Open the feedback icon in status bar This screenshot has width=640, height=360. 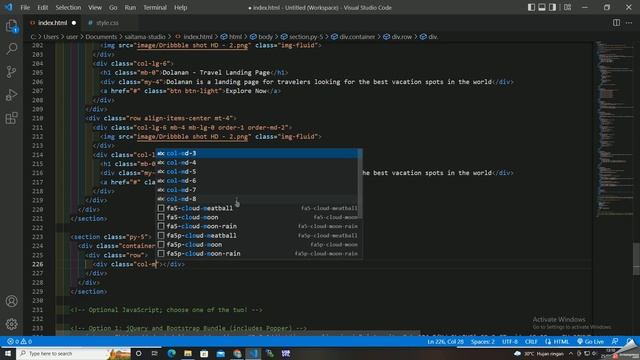(x=615, y=341)
